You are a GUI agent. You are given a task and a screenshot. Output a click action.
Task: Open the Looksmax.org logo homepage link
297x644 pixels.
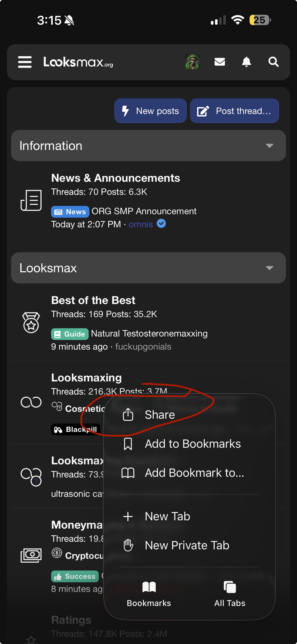pyautogui.click(x=78, y=62)
